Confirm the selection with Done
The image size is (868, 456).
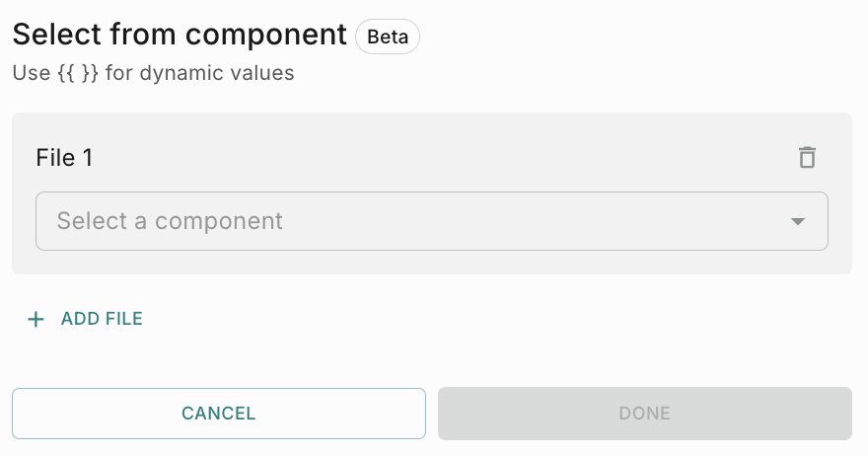point(644,414)
